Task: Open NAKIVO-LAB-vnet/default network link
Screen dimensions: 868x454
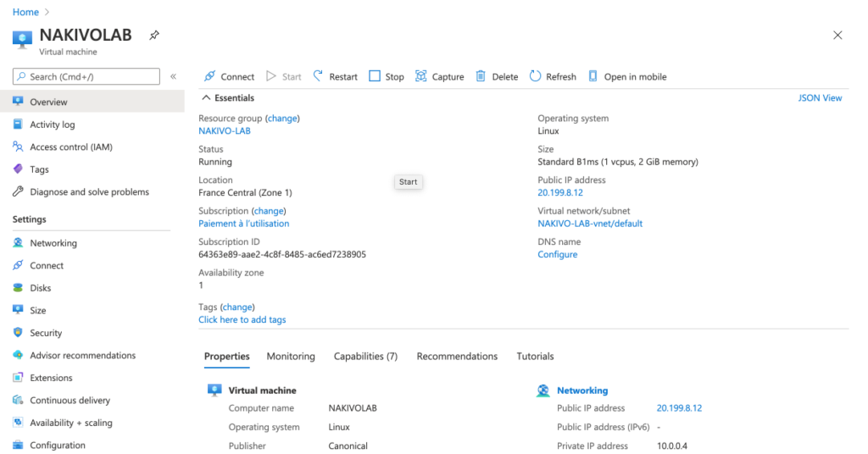Action: [x=590, y=224]
